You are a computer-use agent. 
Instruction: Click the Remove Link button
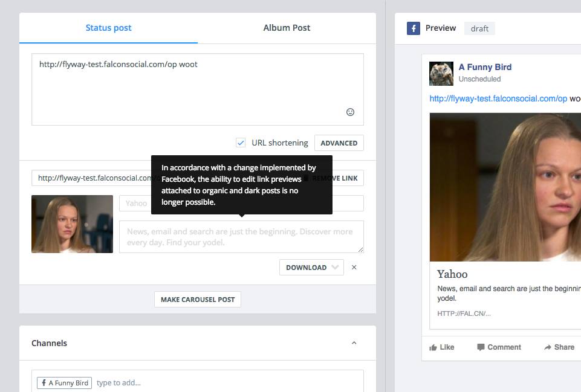point(331,178)
